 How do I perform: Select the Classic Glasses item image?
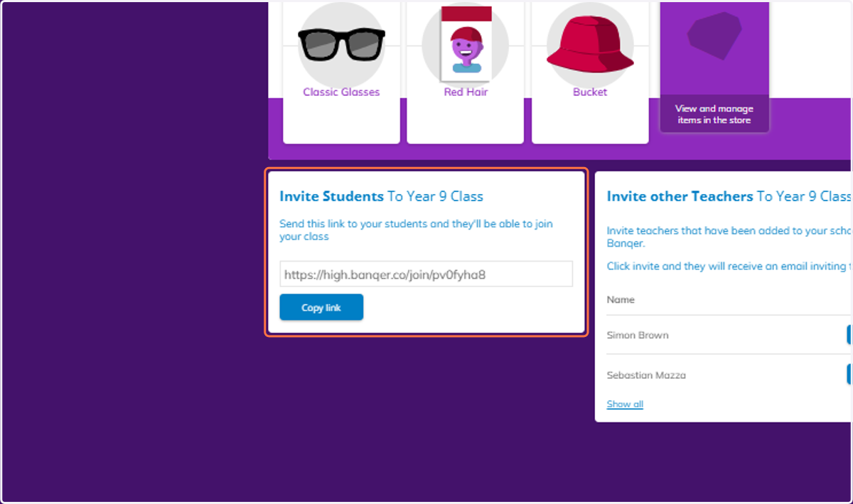pos(341,44)
